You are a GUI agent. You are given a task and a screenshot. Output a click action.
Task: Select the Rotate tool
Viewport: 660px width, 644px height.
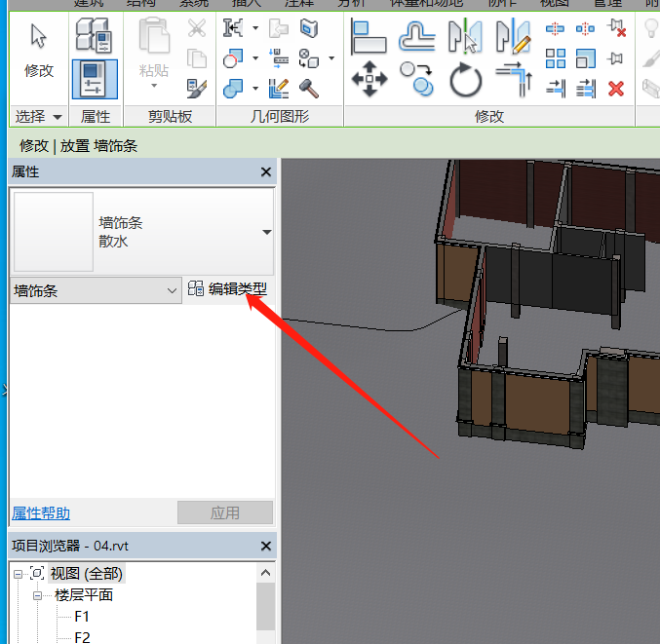[x=465, y=78]
